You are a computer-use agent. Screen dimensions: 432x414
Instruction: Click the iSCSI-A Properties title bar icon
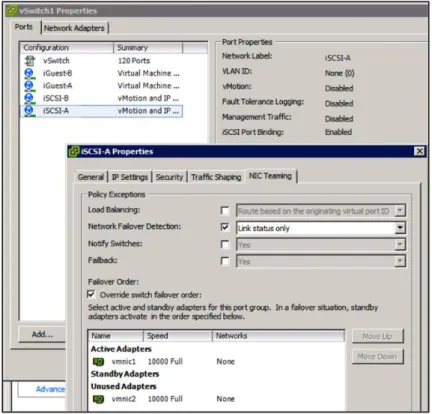point(74,152)
